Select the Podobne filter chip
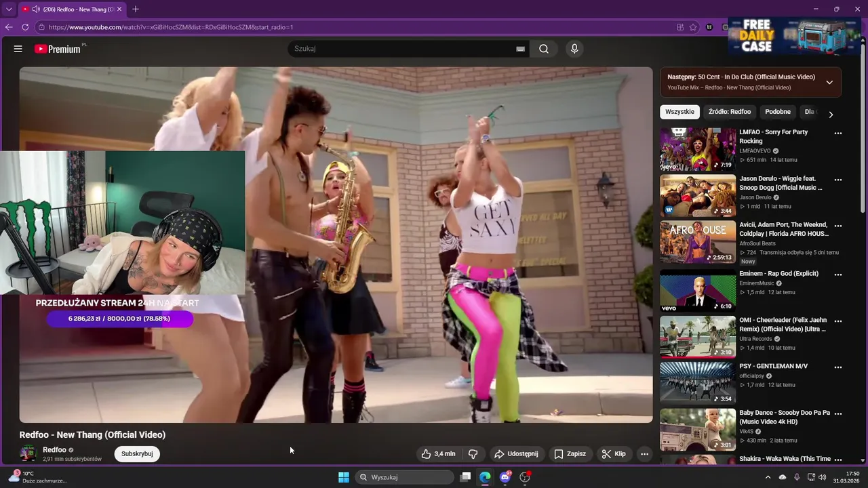868x488 pixels. (x=778, y=112)
